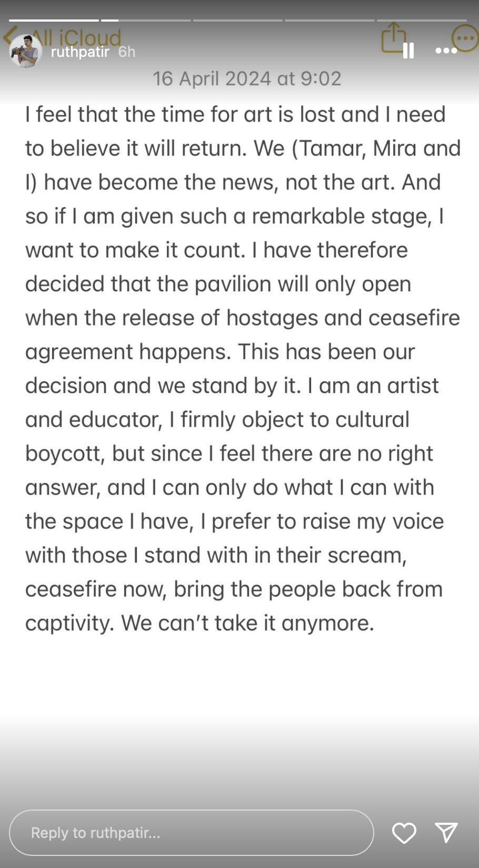Tap the circled ellipsis more icon
The width and height of the screenshot is (479, 868).
[465, 38]
